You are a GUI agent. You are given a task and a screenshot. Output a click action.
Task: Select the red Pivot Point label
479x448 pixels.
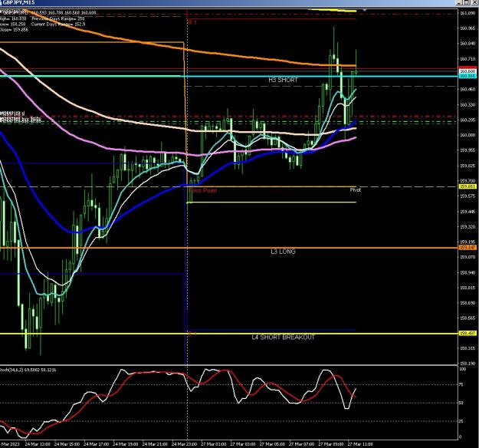click(x=202, y=190)
